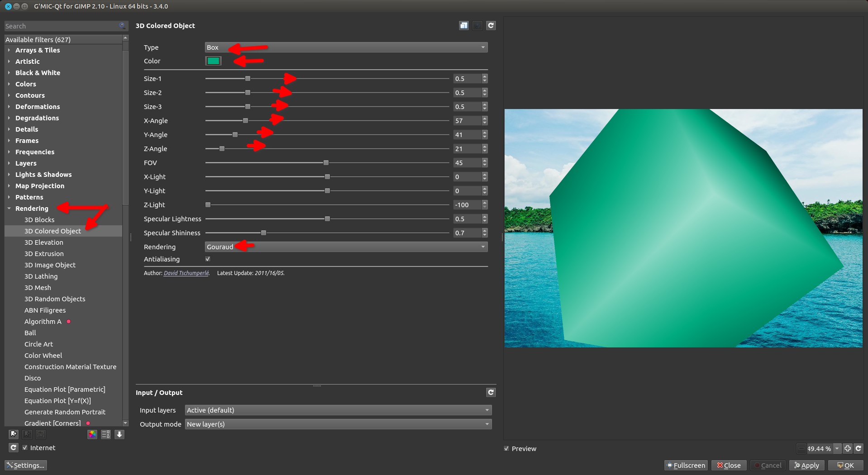Screen dimensions: 868x475
Task: Zoom out the preview with the minus icon
Action: (x=801, y=448)
